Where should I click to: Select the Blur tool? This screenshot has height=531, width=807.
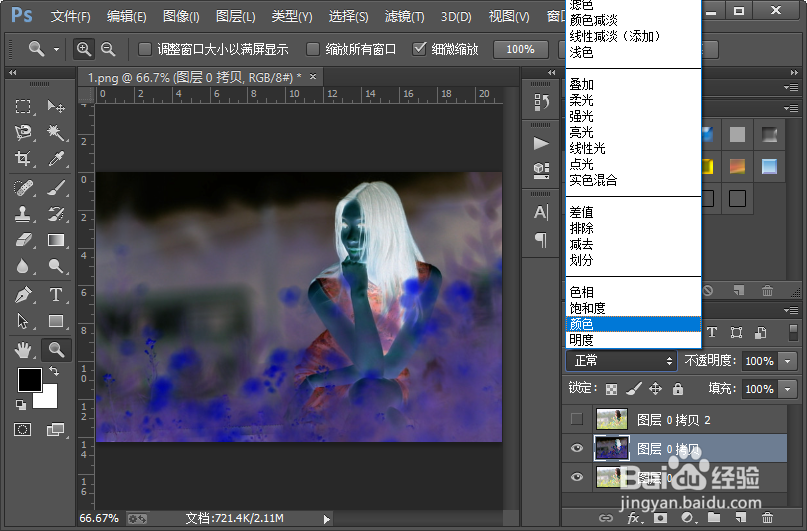click(x=23, y=266)
